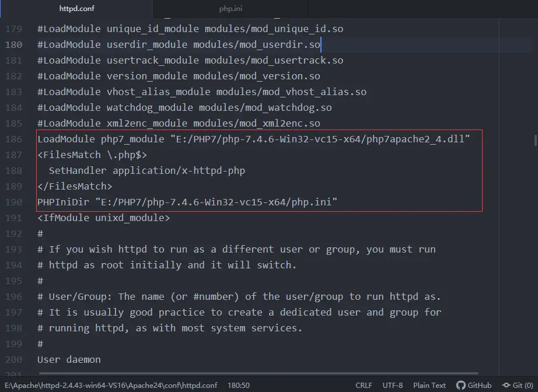This screenshot has width=538, height=392.
Task: Click line number 200 in the gutter
Action: (x=14, y=359)
